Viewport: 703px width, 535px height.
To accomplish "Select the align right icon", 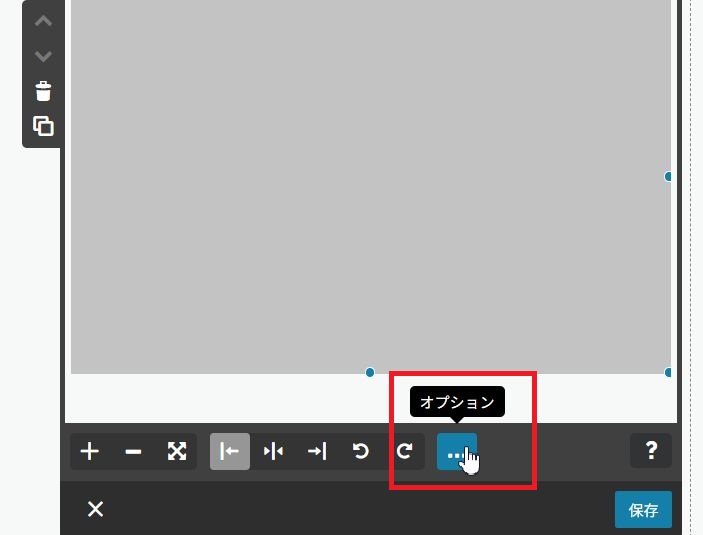I will (x=317, y=451).
